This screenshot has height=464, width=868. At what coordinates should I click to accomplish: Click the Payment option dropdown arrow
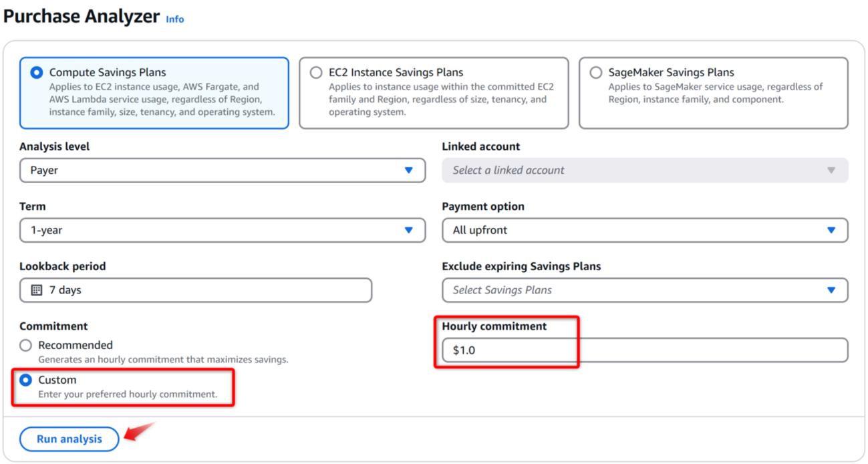[x=831, y=230]
